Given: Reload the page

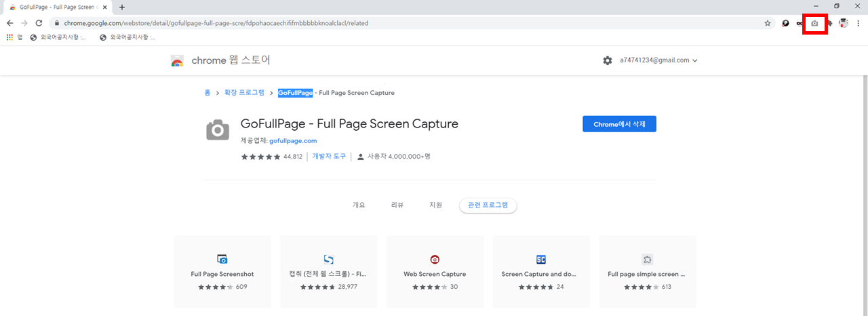Looking at the screenshot, I should point(39,23).
